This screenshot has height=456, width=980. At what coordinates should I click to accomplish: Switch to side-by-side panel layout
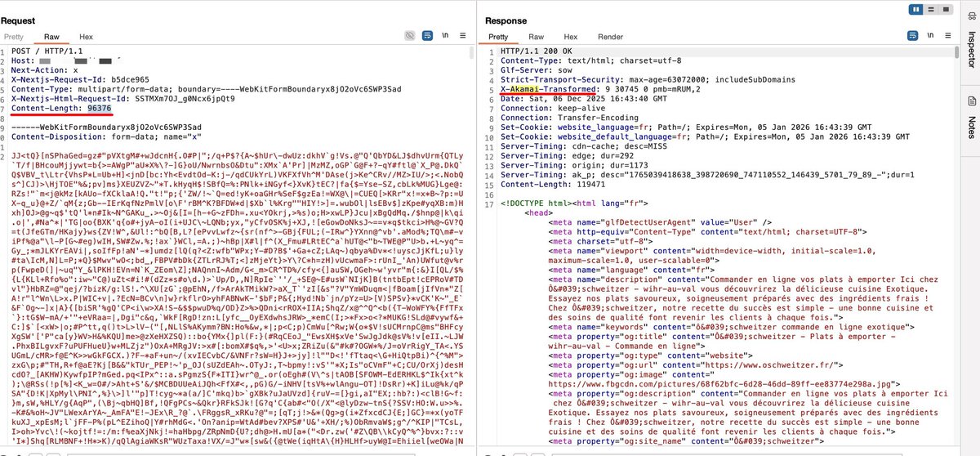click(x=916, y=9)
